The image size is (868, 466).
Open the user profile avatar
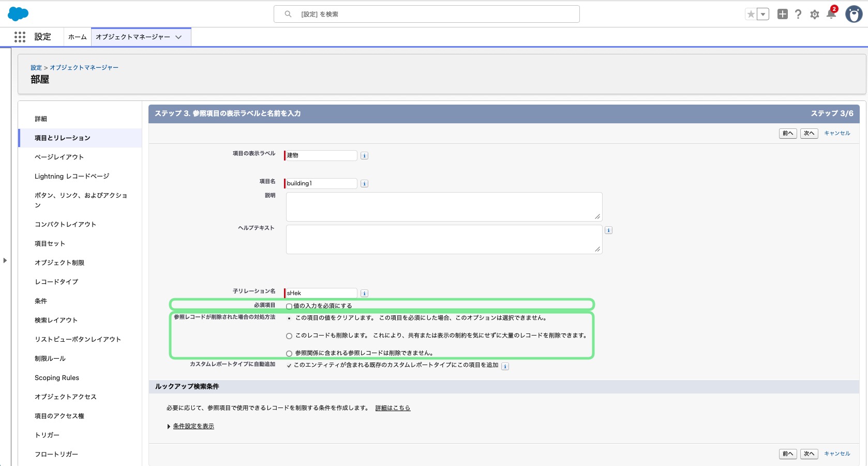tap(854, 14)
